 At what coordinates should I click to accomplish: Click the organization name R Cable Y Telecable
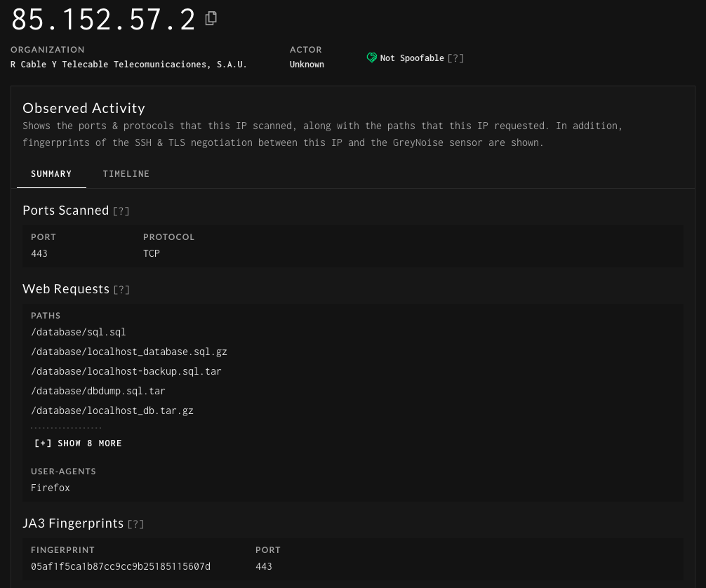click(128, 65)
